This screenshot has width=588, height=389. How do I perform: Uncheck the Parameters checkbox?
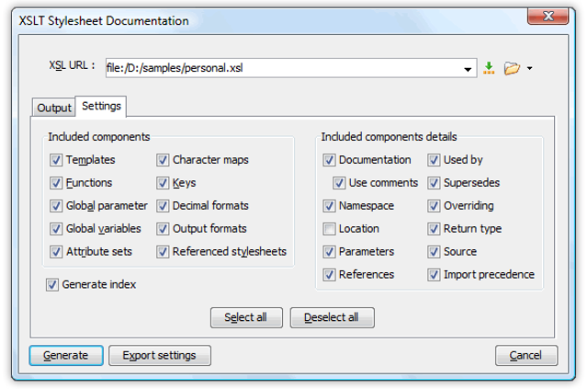(329, 252)
